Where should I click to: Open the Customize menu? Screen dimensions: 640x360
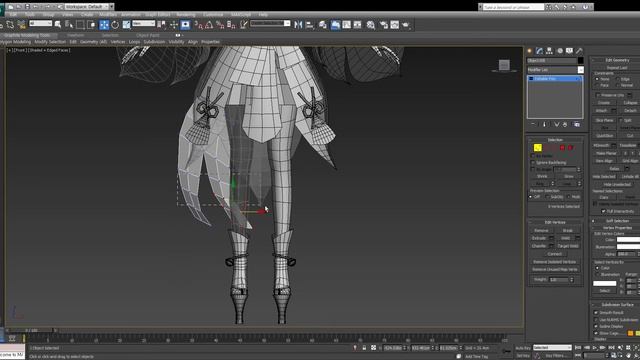coord(213,15)
